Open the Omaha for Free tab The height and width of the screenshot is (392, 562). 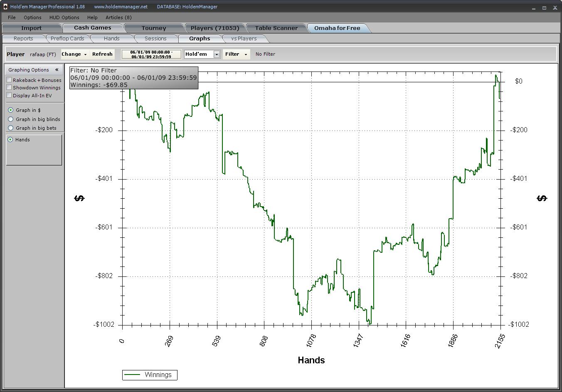pos(337,28)
